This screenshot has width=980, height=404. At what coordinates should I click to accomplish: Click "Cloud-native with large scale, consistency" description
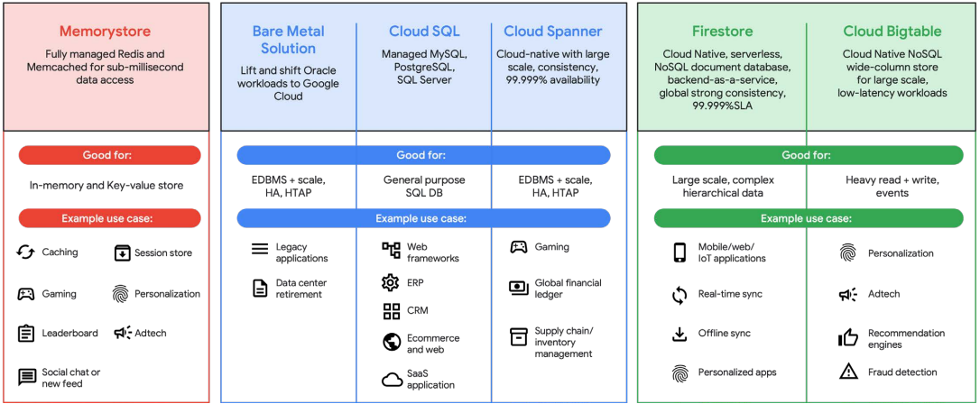click(x=553, y=67)
